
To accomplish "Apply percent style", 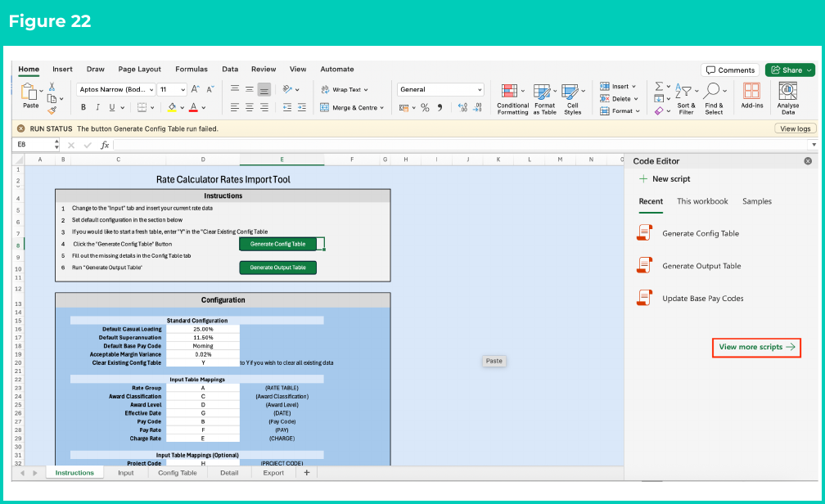I will click(x=425, y=108).
